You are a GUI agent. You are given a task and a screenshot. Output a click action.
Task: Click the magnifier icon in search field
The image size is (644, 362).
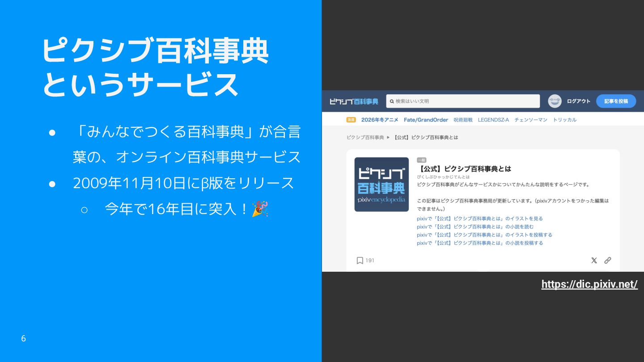392,101
